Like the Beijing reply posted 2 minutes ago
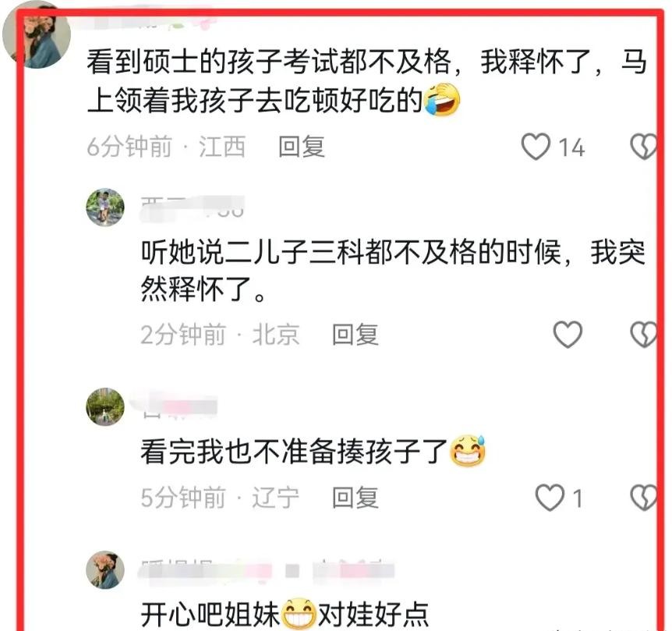 point(568,335)
